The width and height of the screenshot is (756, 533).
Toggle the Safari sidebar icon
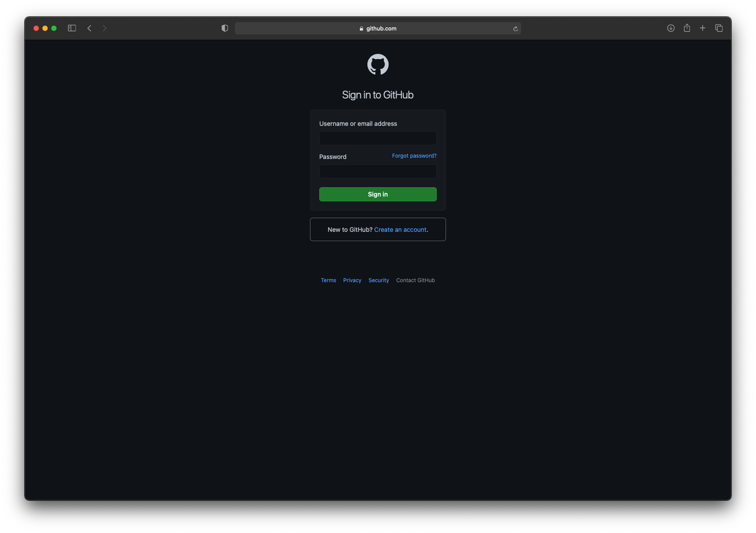tap(72, 28)
